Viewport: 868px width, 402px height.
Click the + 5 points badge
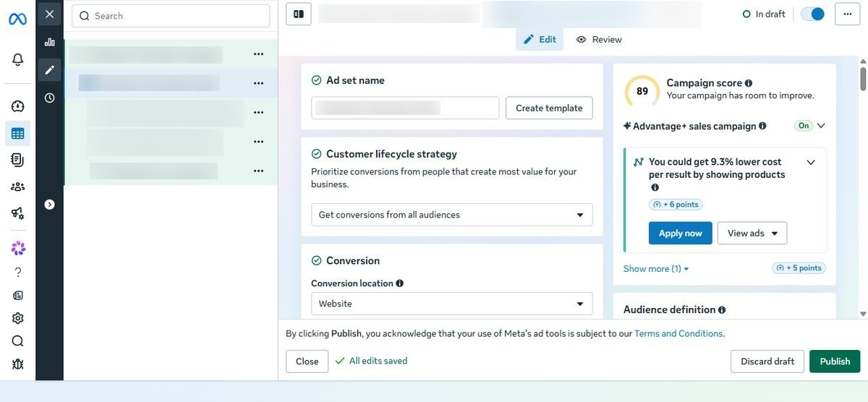pyautogui.click(x=799, y=268)
